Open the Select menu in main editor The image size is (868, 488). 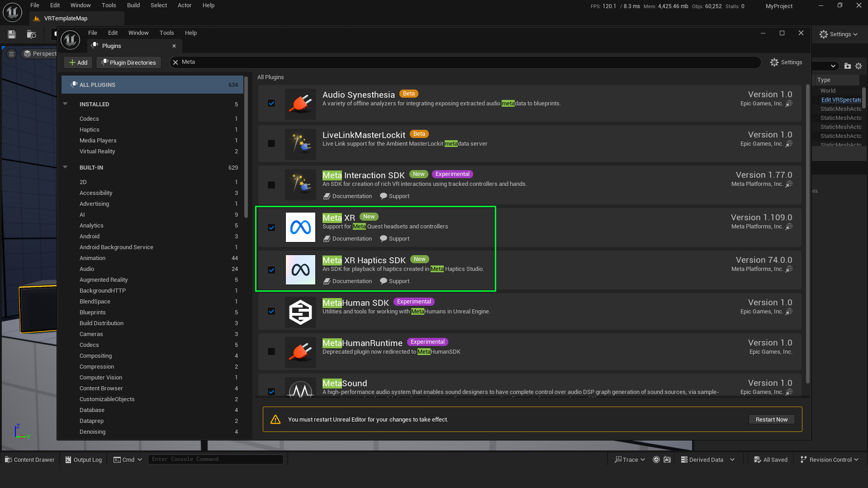159,5
